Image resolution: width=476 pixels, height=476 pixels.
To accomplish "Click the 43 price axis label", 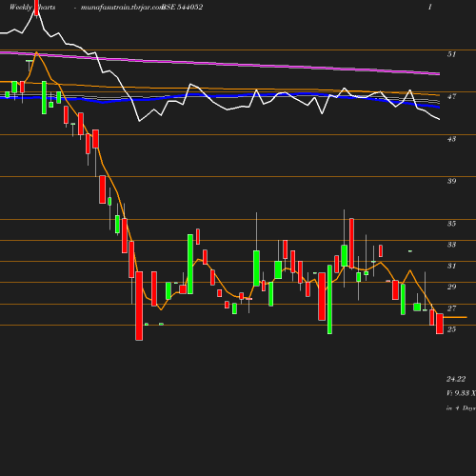I will [x=451, y=139].
